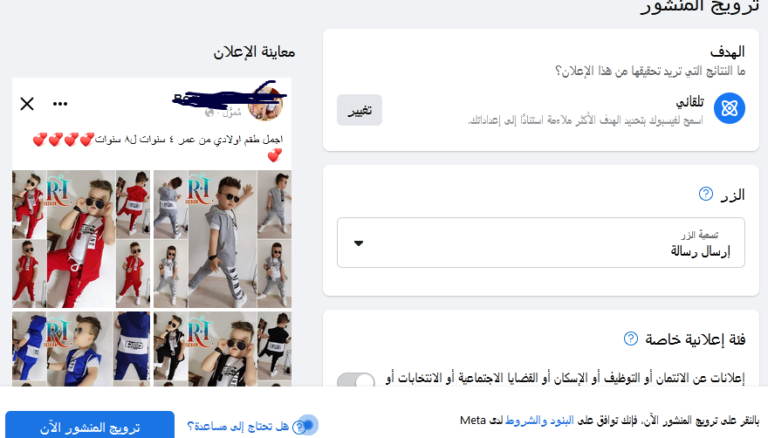Open the 'البنود والشروط' terms link
This screenshot has height=438, width=768.
coord(539,420)
